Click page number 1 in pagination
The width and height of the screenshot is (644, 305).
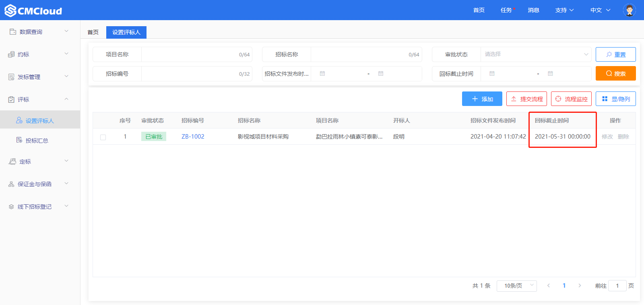tap(564, 286)
